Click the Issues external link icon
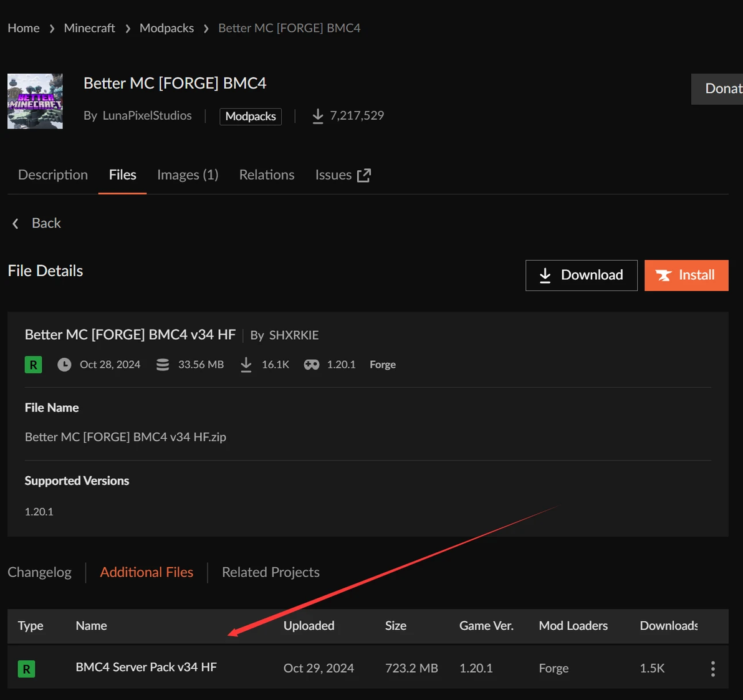This screenshot has width=743, height=700. click(x=364, y=175)
